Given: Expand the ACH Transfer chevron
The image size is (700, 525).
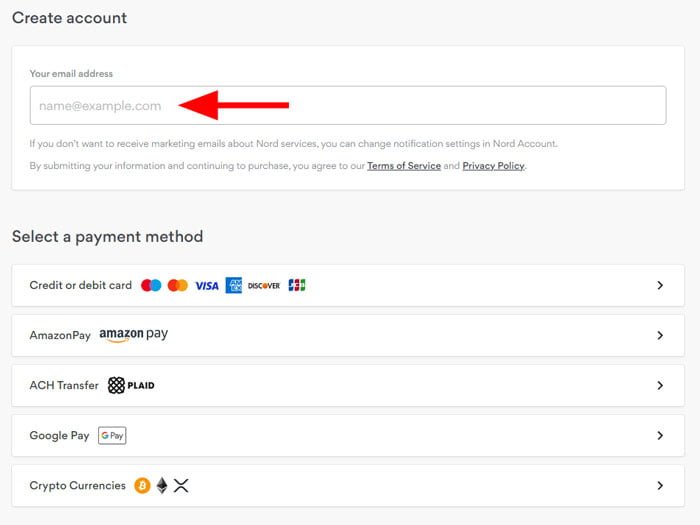Looking at the screenshot, I should (x=660, y=385).
